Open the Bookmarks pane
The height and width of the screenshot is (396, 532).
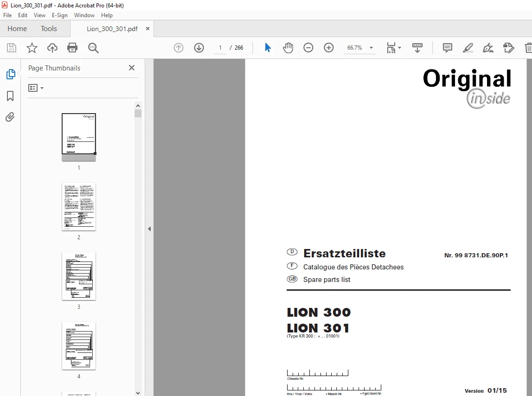10,96
